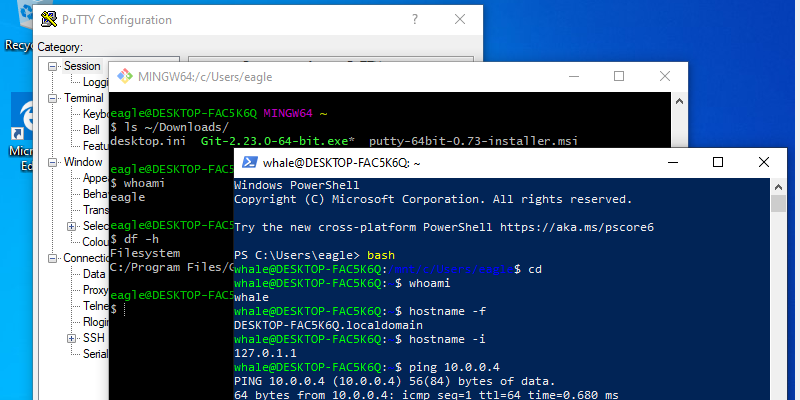Screen dimensions: 800x400
Task: Select the SSH item under Connection
Action: point(93,338)
